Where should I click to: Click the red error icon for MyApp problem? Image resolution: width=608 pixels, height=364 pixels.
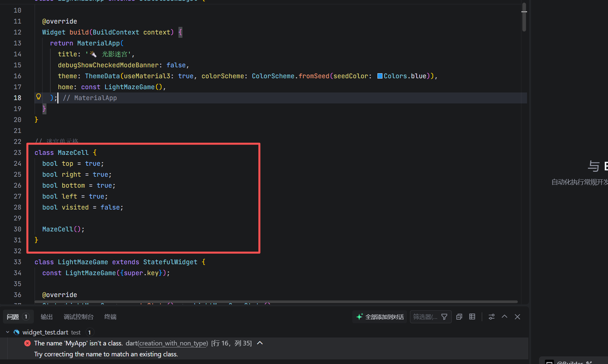[28, 343]
